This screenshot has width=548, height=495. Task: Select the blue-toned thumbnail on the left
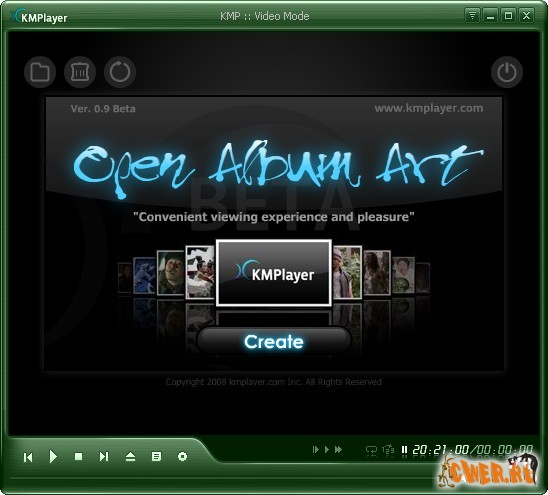tap(144, 275)
